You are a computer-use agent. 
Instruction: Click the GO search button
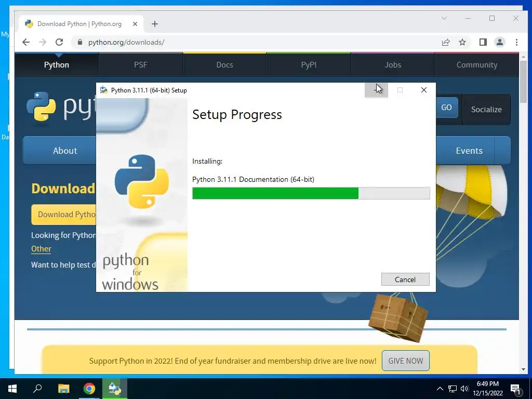(446, 107)
